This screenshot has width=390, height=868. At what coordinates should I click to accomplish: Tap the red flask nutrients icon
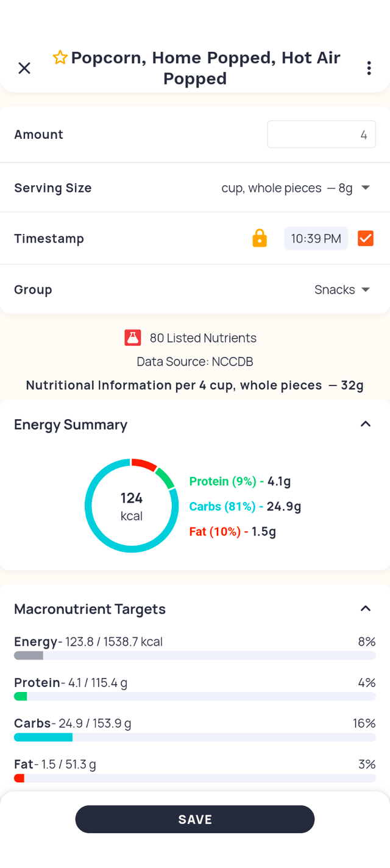pyautogui.click(x=133, y=337)
